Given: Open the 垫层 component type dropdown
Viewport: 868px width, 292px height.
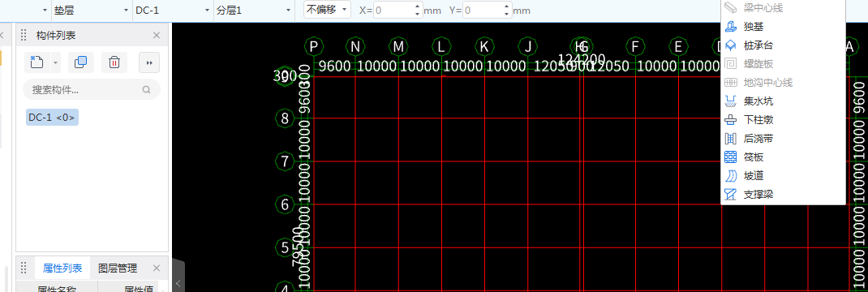Looking at the screenshot, I should [x=92, y=11].
